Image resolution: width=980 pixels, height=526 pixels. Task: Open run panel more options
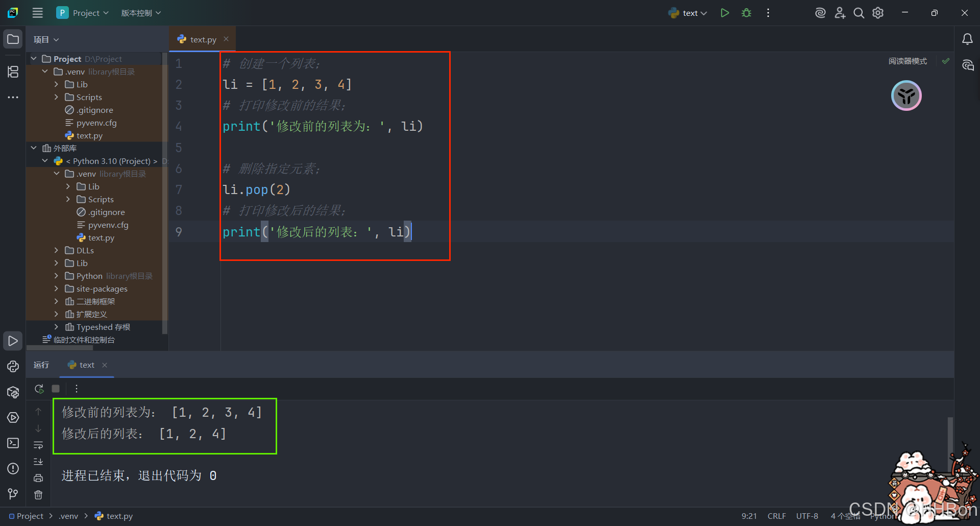point(77,389)
